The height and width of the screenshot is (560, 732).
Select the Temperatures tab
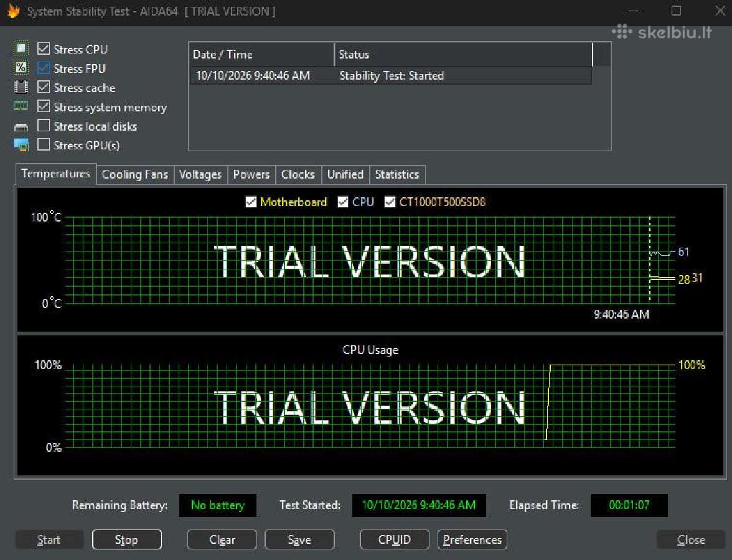(56, 174)
